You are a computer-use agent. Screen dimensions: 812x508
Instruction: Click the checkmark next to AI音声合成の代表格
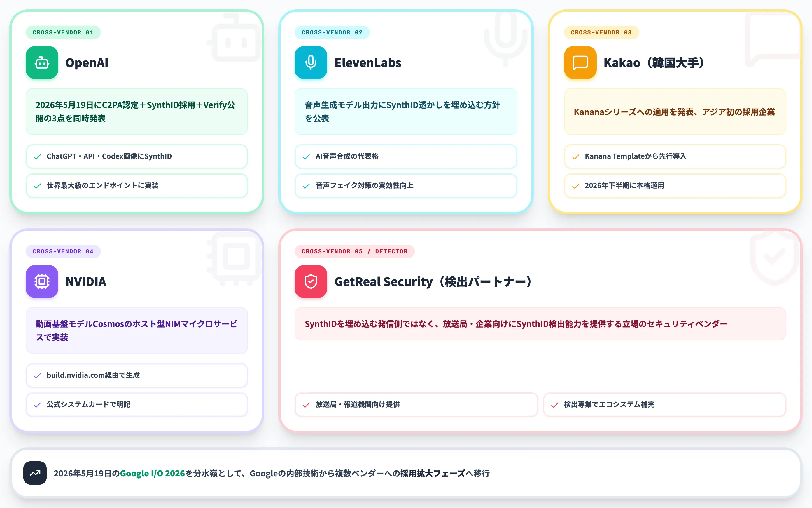306,156
